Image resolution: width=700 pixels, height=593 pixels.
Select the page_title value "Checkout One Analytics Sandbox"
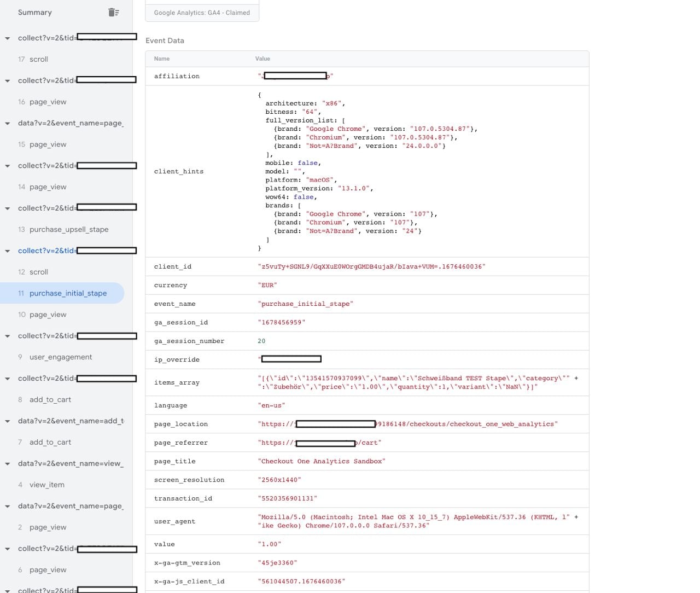[322, 461]
